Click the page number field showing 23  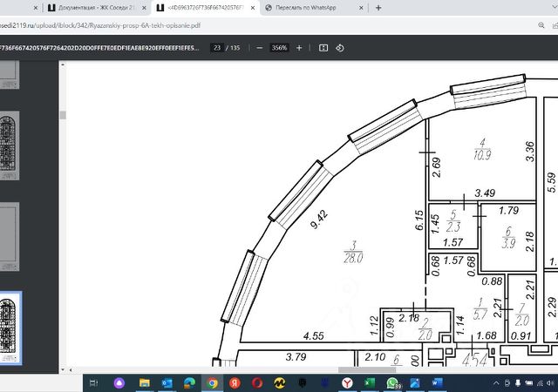tap(217, 48)
